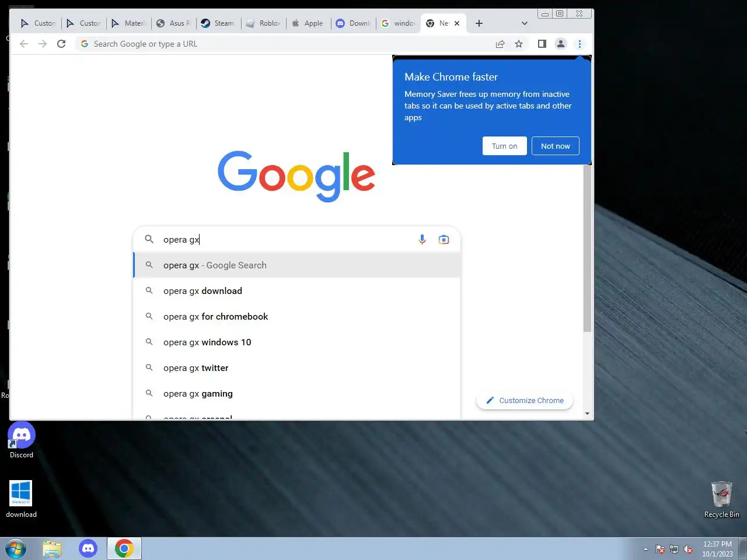Click the magnifier icon in search box
This screenshot has width=747, height=560.
pos(149,239)
